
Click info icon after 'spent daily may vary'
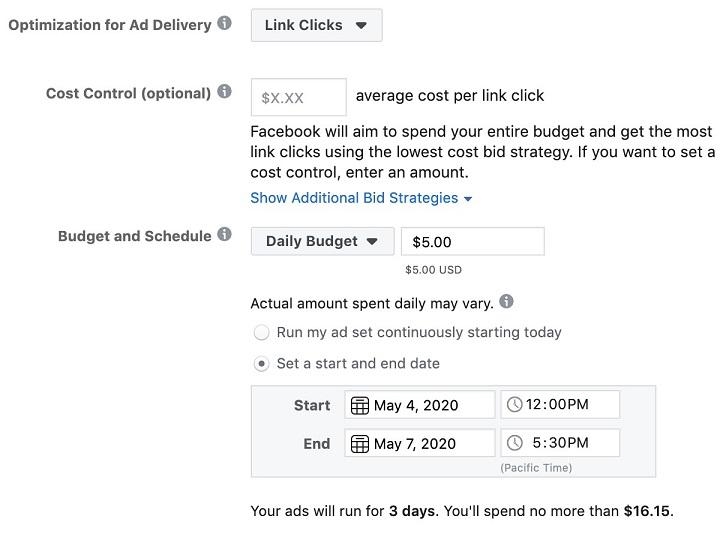tap(507, 301)
